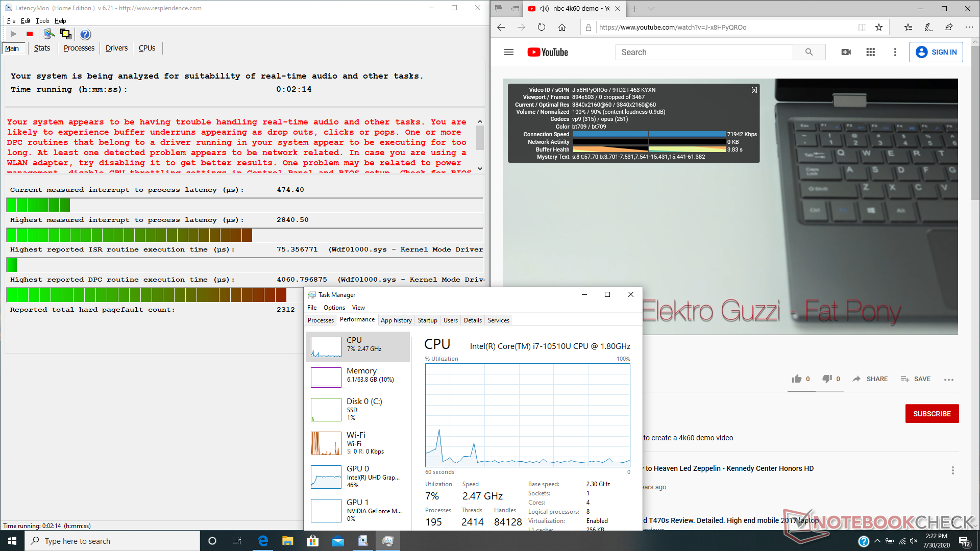Dislike the video with thumbs down
The image size is (980, 551).
(x=827, y=379)
